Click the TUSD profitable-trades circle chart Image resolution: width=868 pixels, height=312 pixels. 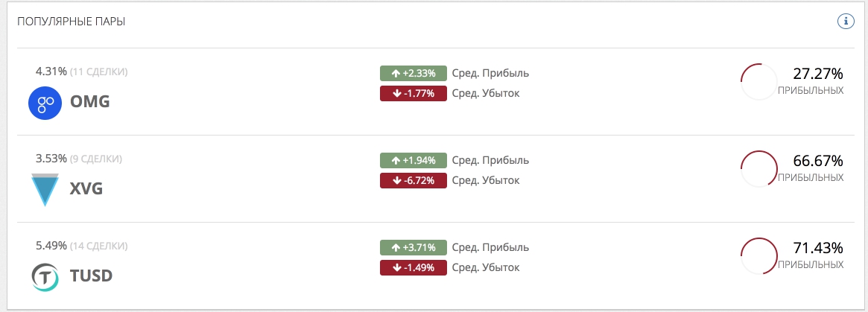(759, 256)
